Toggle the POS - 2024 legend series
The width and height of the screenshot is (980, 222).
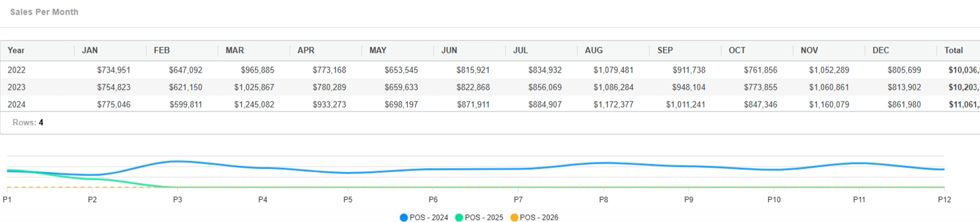pyautogui.click(x=424, y=217)
